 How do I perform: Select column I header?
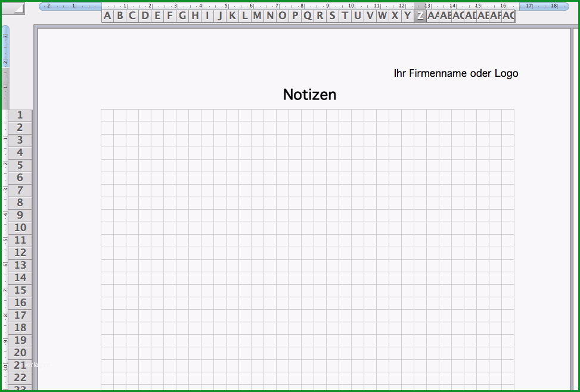207,16
